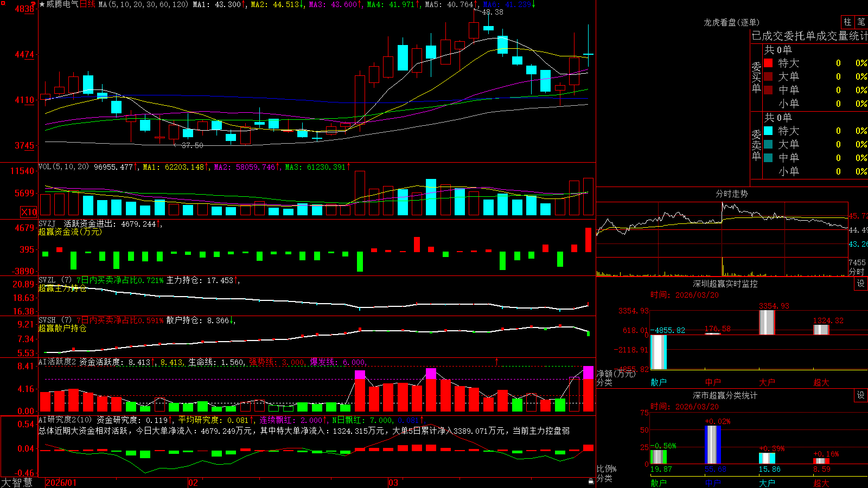Click the latest candlestick on the K-line chart
Image resolution: width=868 pixels, height=488 pixels.
[x=588, y=54]
